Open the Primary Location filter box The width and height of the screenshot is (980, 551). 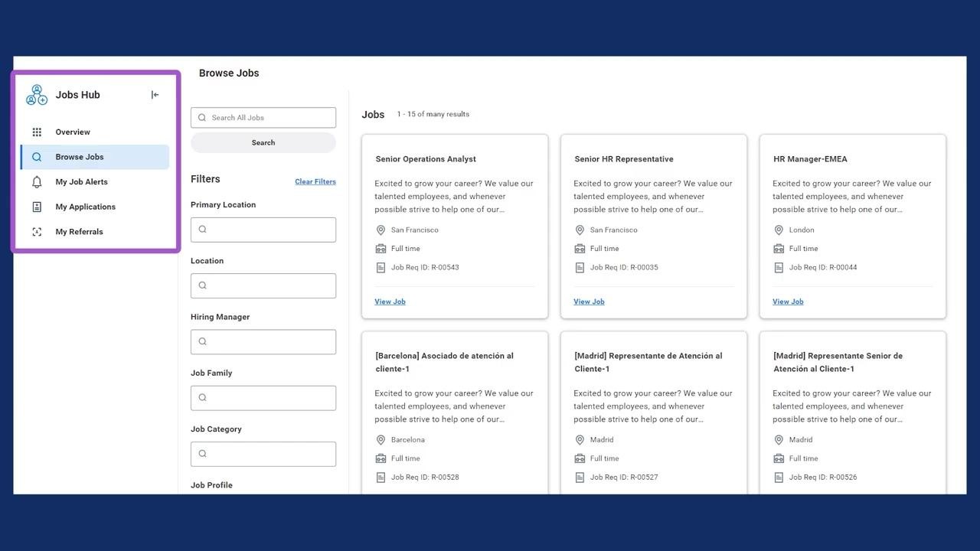click(263, 230)
